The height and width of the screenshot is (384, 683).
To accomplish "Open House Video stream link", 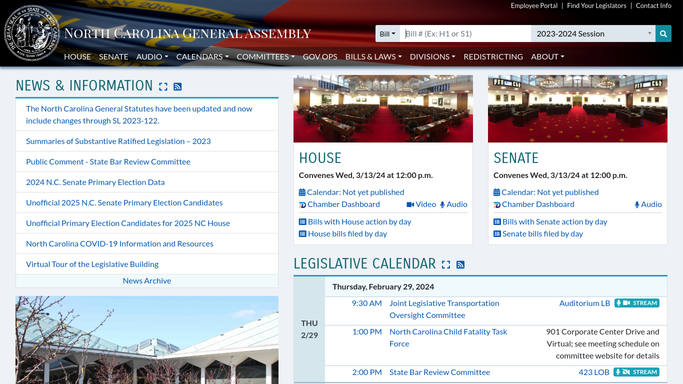I will click(x=421, y=204).
